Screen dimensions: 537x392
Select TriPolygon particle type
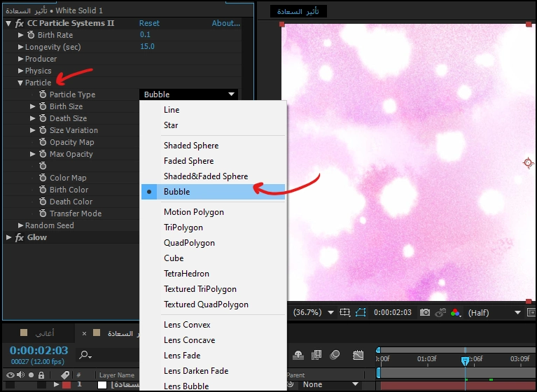tap(183, 227)
